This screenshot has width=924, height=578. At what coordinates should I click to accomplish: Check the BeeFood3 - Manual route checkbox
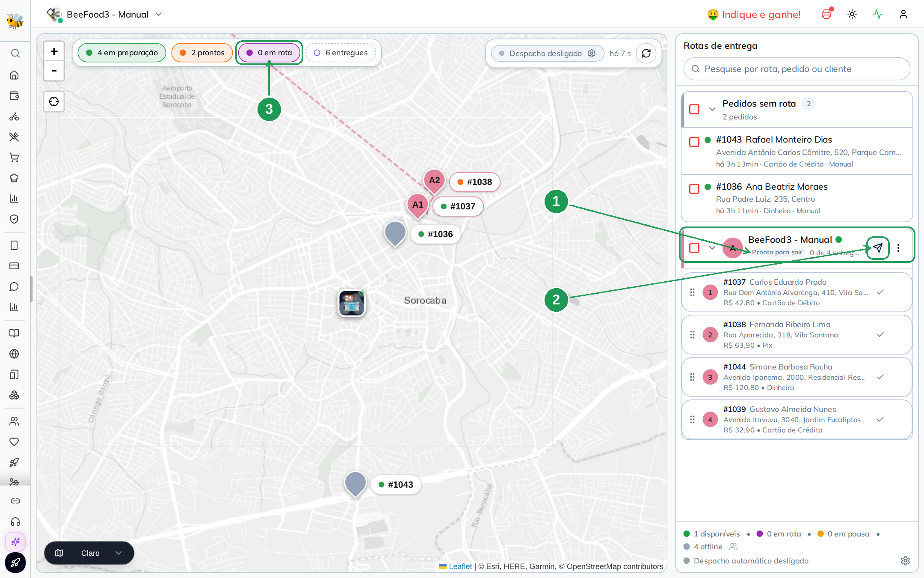point(694,248)
